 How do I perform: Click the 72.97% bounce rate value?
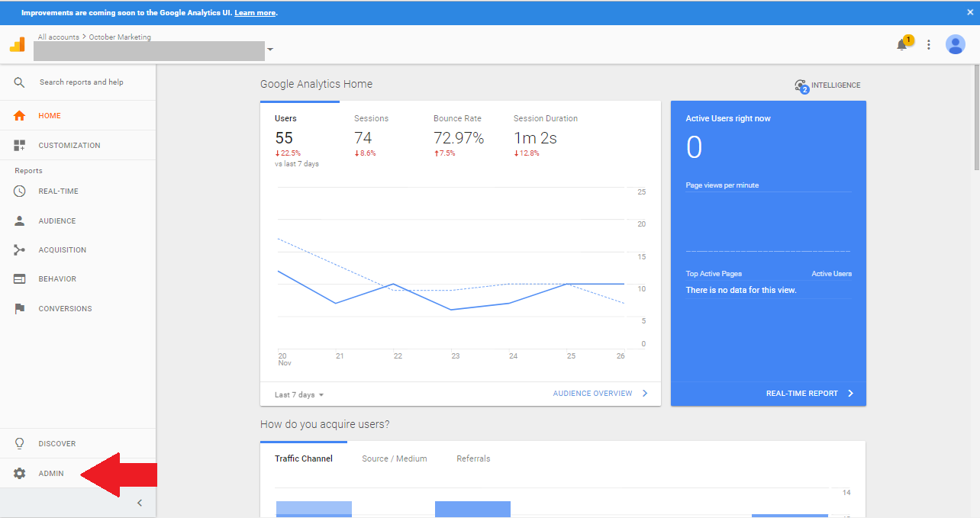(x=459, y=138)
